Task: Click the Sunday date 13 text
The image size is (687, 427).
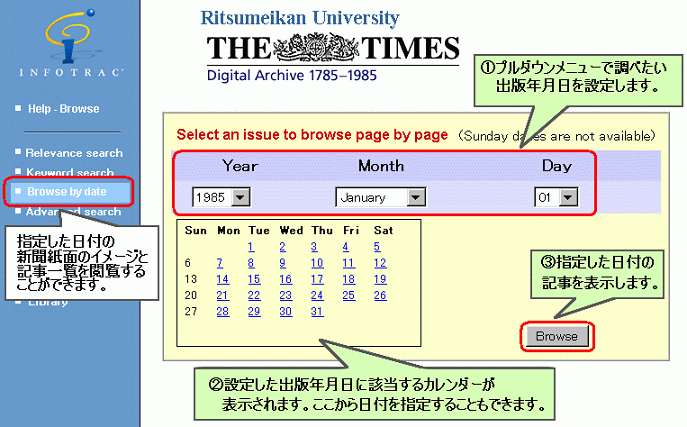Action: pos(191,279)
